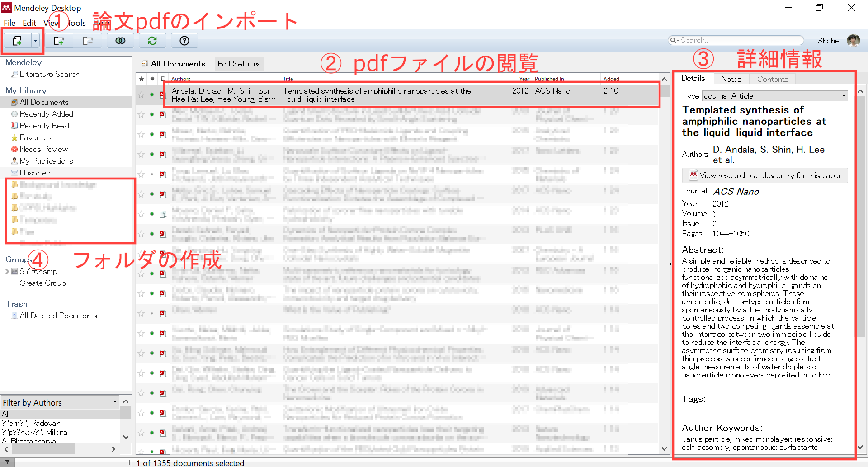Open My Publications in the sidebar

tap(46, 161)
